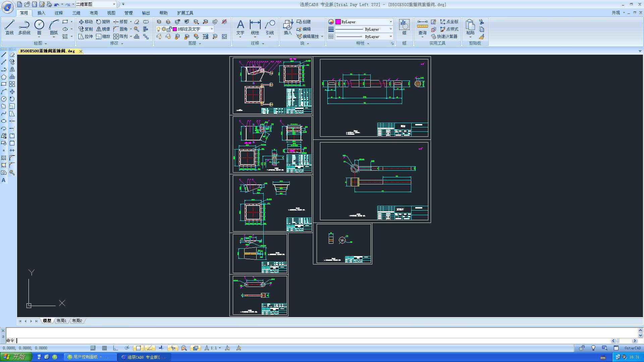The width and height of the screenshot is (644, 362).
Task: Expand the annotation scale 1:1 dropdown
Action: pos(220,348)
